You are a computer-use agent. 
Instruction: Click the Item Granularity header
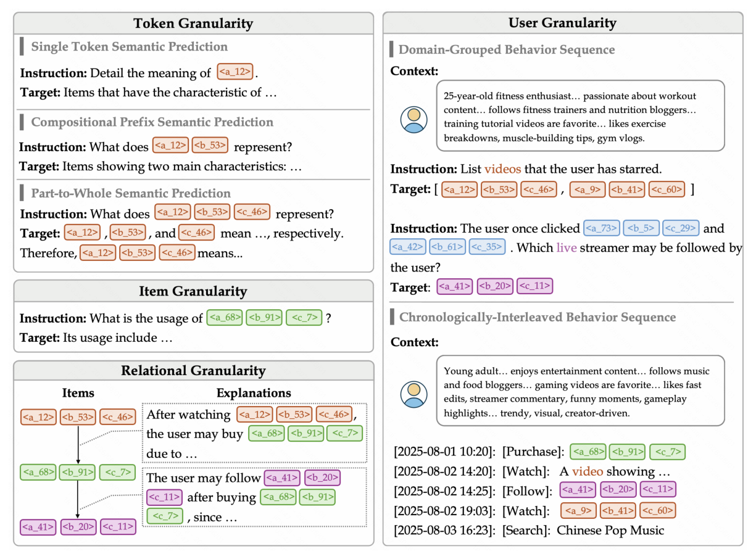193,291
